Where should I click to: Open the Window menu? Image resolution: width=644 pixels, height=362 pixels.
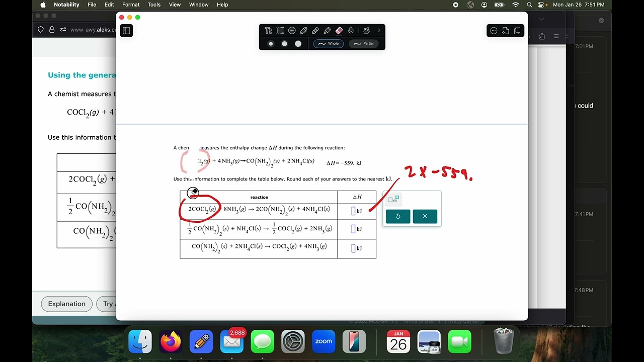point(199,5)
